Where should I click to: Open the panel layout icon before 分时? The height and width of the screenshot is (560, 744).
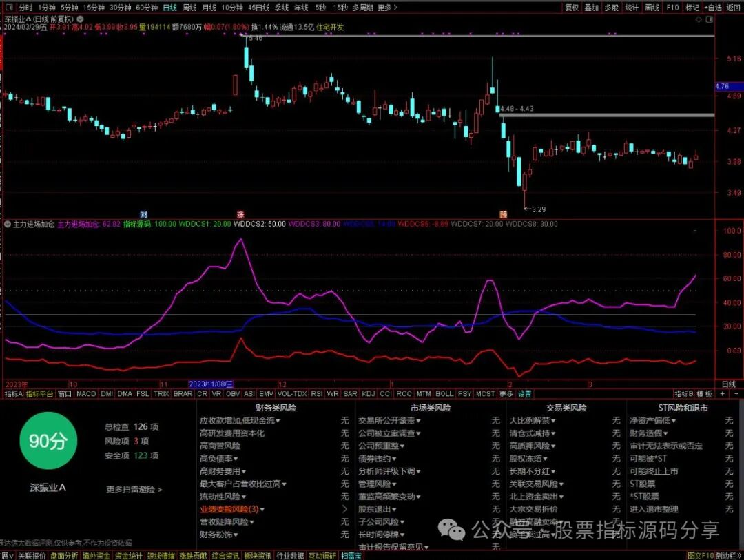click(9, 7)
